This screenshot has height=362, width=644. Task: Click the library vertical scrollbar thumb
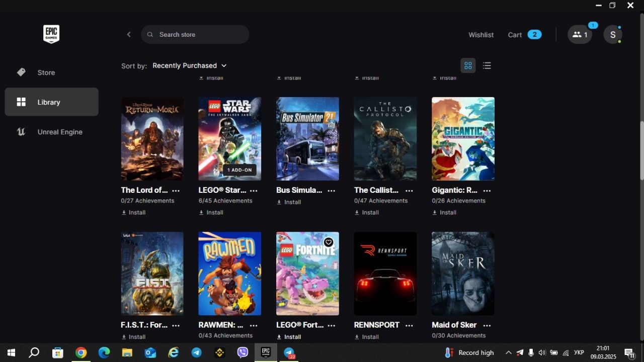[x=641, y=150]
